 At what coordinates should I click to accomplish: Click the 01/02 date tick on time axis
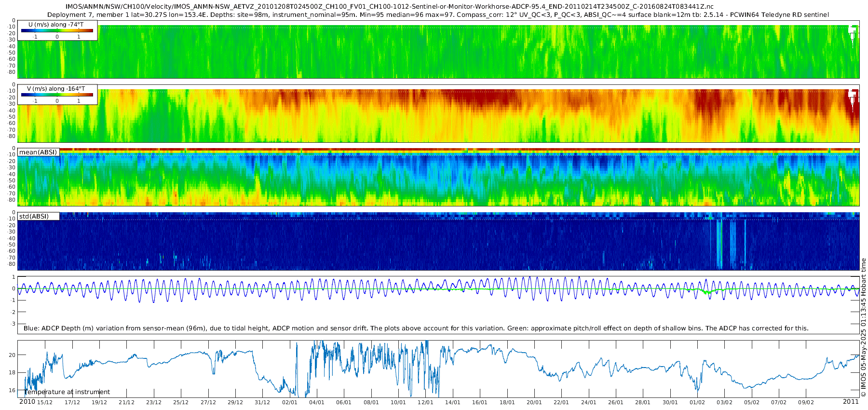coord(697,402)
